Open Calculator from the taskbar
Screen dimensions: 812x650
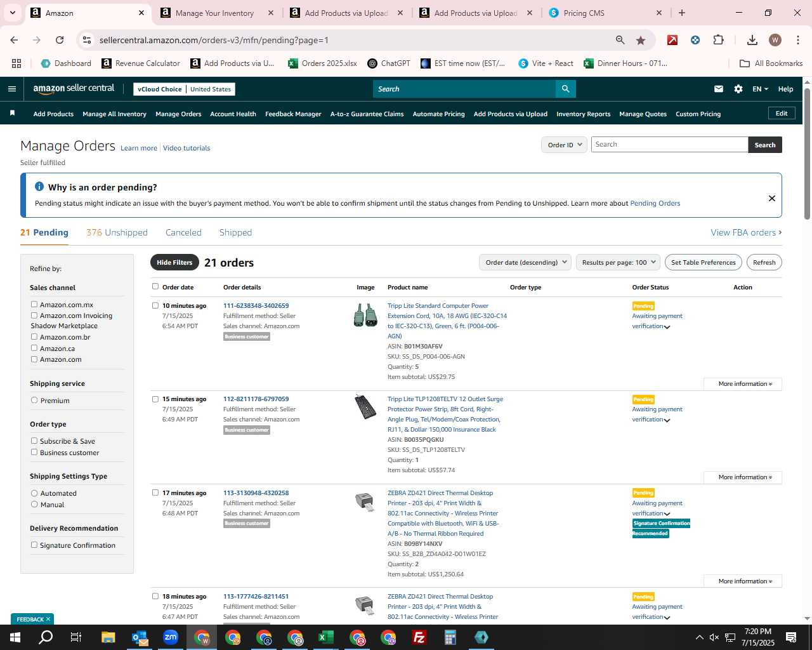[x=450, y=637]
